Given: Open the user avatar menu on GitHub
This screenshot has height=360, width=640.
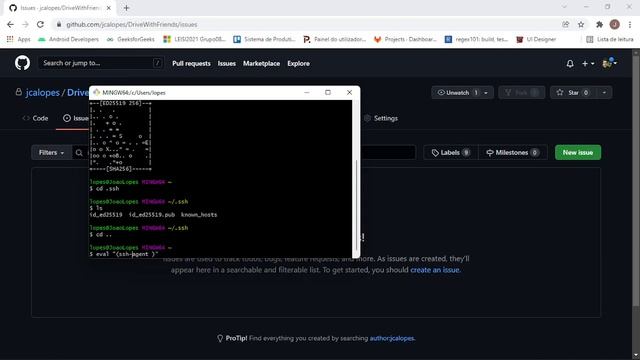Looking at the screenshot, I should [x=609, y=63].
